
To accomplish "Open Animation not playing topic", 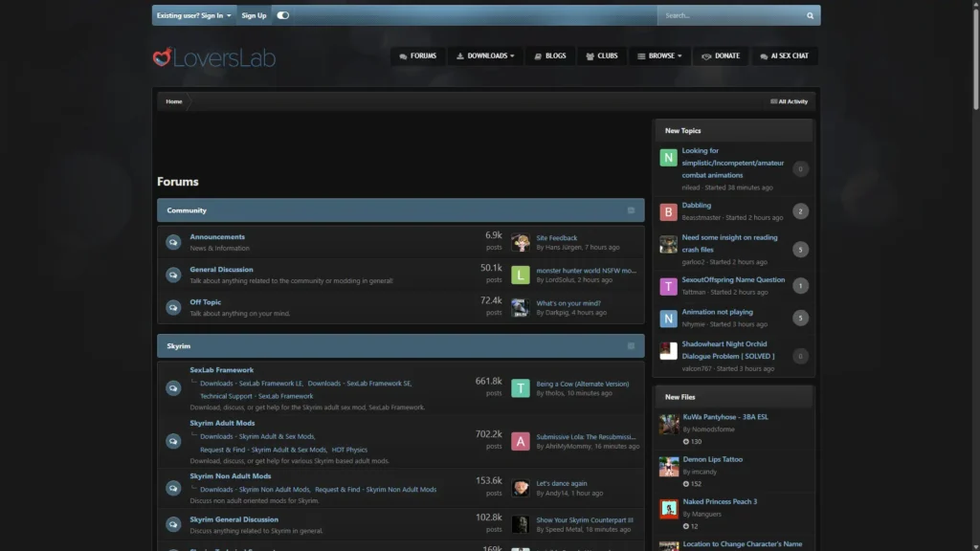I will tap(718, 313).
